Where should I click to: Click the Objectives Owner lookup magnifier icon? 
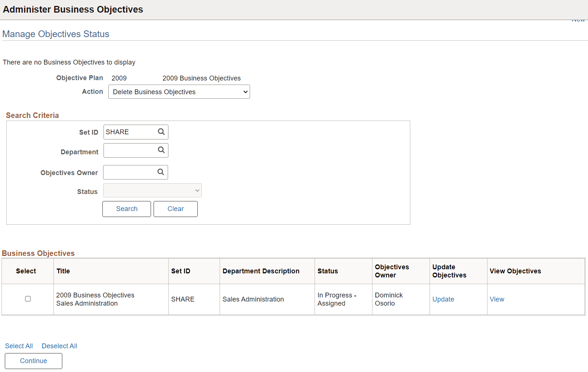click(x=161, y=172)
